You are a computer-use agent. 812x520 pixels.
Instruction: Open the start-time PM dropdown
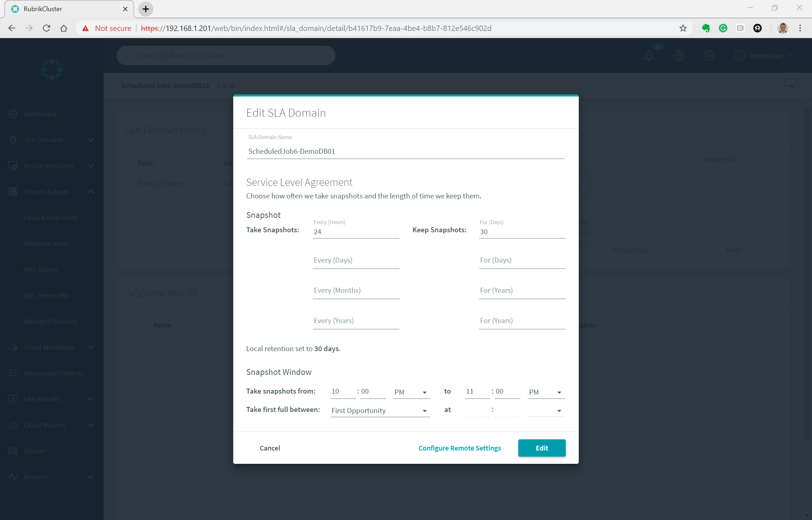click(411, 392)
